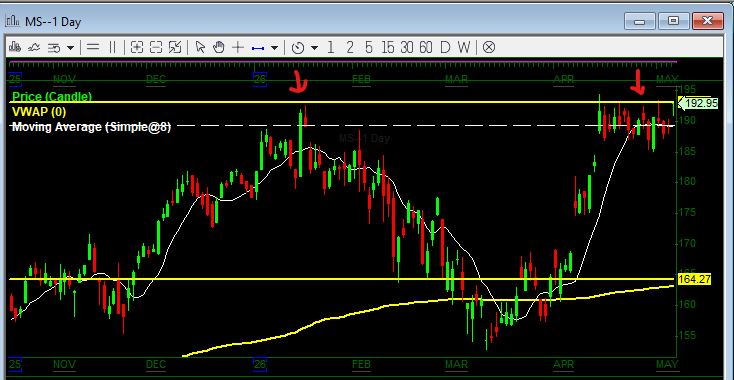Click the 180 price axis label
This screenshot has height=380, width=734.
(x=687, y=182)
